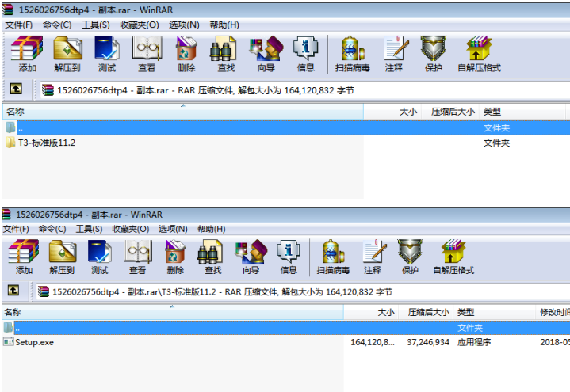The image size is (570, 392).
Task: Click SFX format icon in lower window
Action: tap(453, 257)
